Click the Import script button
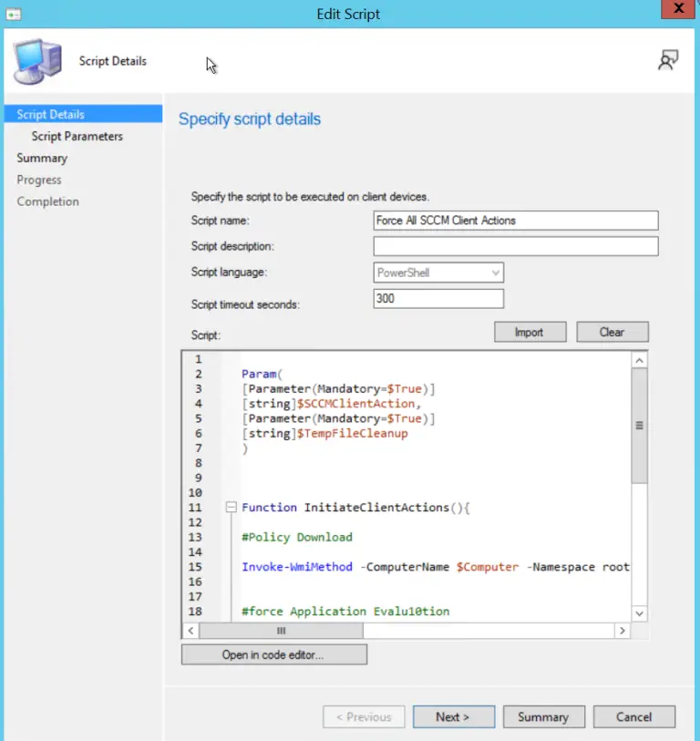700x741 pixels. [x=529, y=333]
